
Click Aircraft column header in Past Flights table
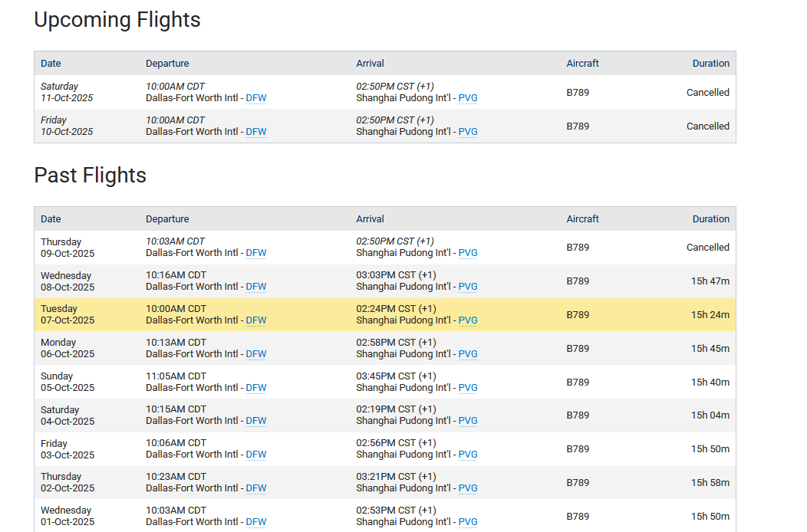coord(582,219)
